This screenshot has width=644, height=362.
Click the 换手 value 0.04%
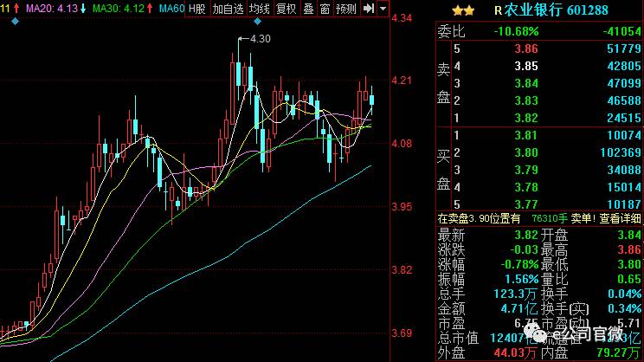(x=624, y=294)
